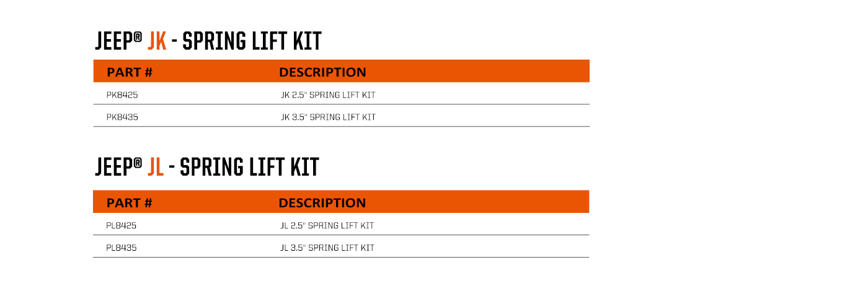The width and height of the screenshot is (868, 288).
Task: Click the JEEP JL - Spring Lift Kit heading
Action: [207, 167]
